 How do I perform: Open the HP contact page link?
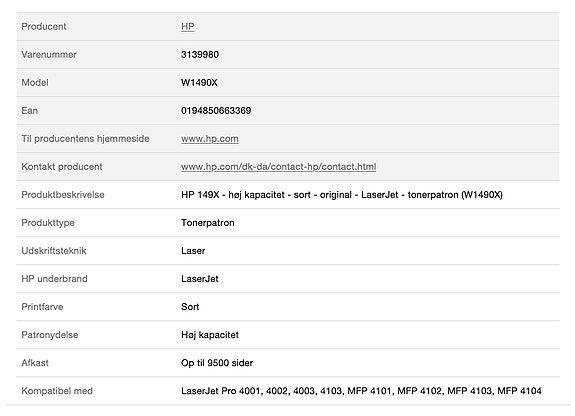(x=279, y=167)
